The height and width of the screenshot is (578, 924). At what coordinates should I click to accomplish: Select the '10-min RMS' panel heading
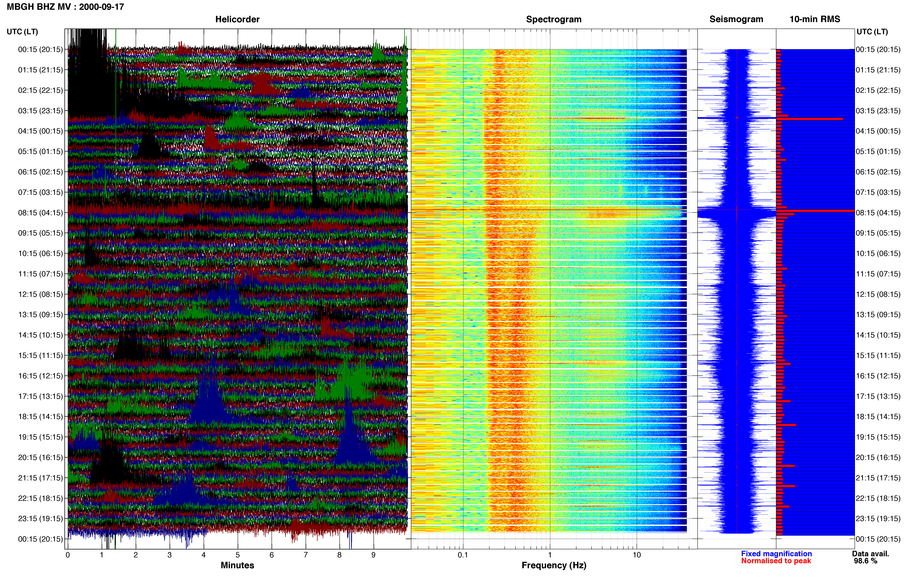click(815, 19)
